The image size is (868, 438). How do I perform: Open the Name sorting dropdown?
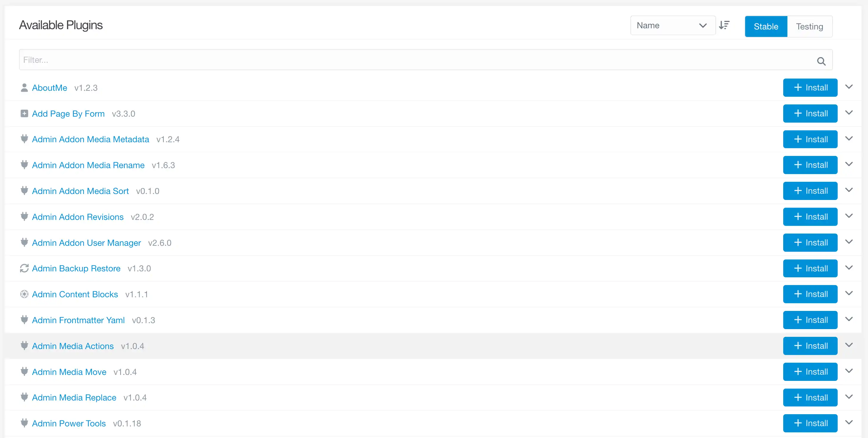[x=673, y=25]
